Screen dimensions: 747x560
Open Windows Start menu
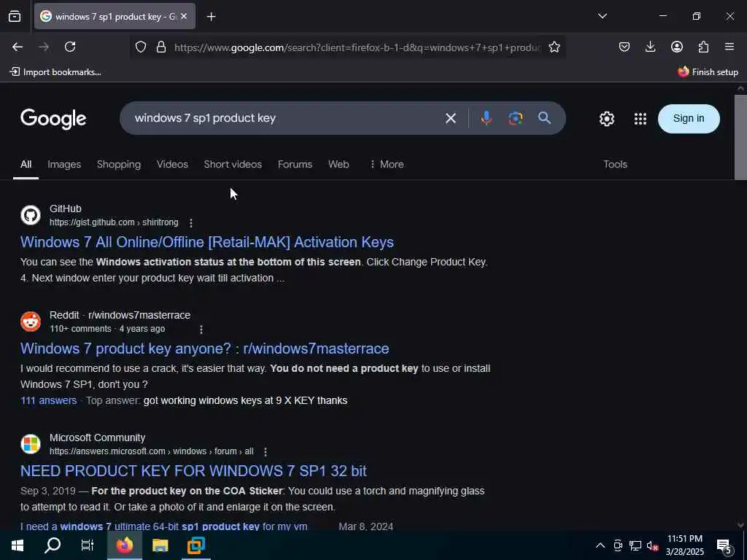pyautogui.click(x=18, y=545)
